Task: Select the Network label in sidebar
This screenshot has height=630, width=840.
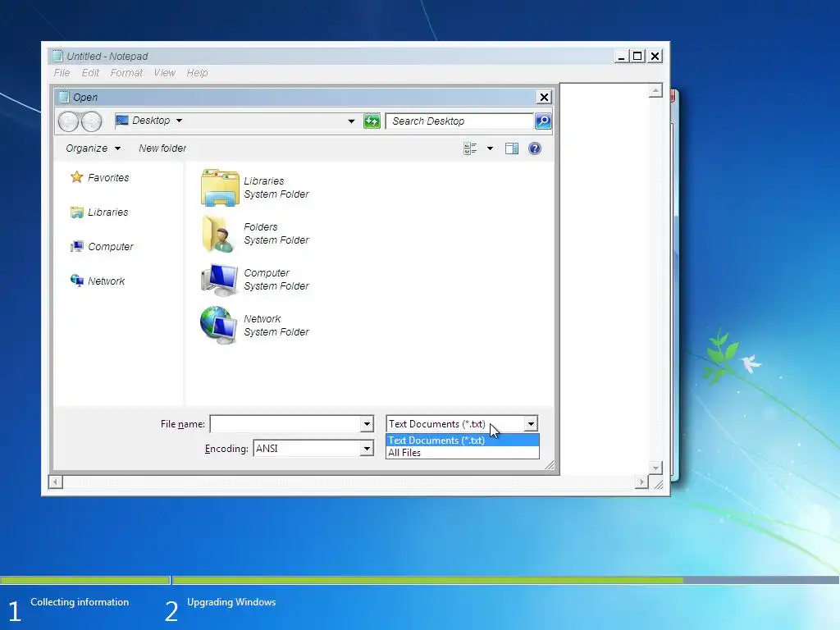Action: coord(106,281)
